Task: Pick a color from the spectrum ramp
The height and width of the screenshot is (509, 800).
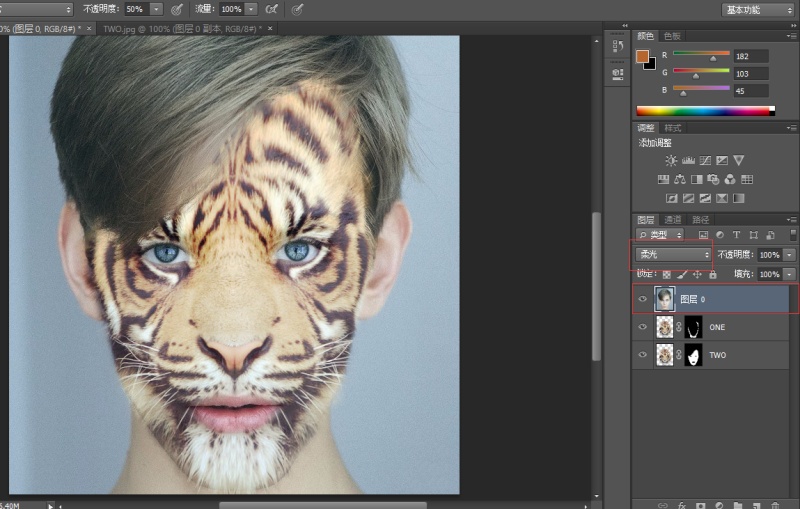Action: click(706, 111)
